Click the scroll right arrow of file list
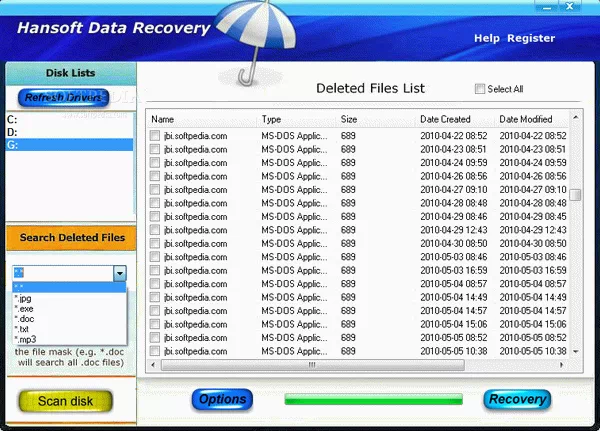The height and width of the screenshot is (431, 600). [561, 365]
